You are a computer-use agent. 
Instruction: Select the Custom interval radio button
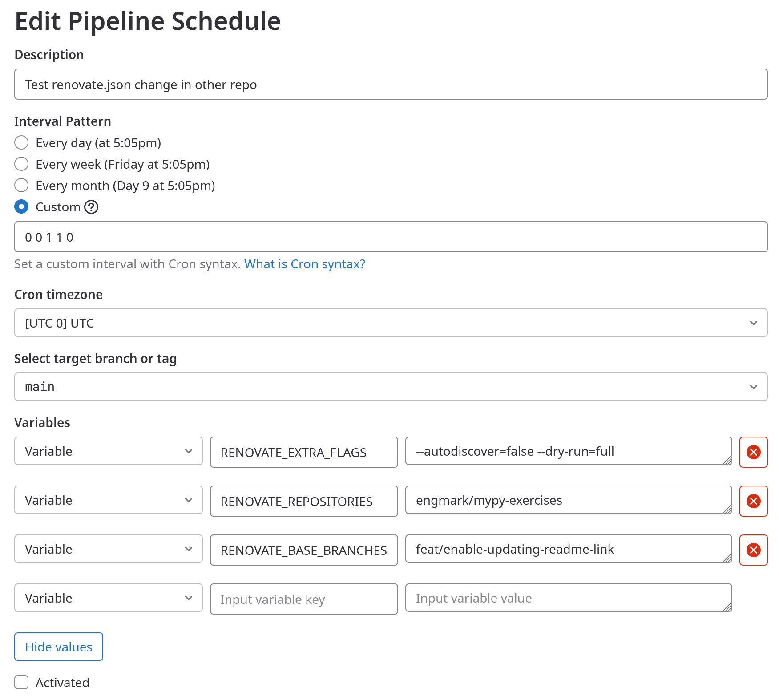21,207
